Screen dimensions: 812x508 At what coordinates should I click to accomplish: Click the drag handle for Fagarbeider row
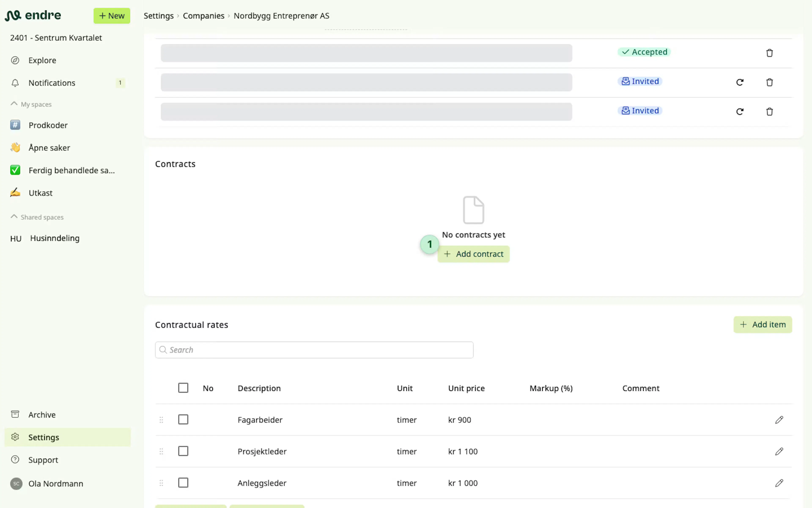click(x=161, y=420)
